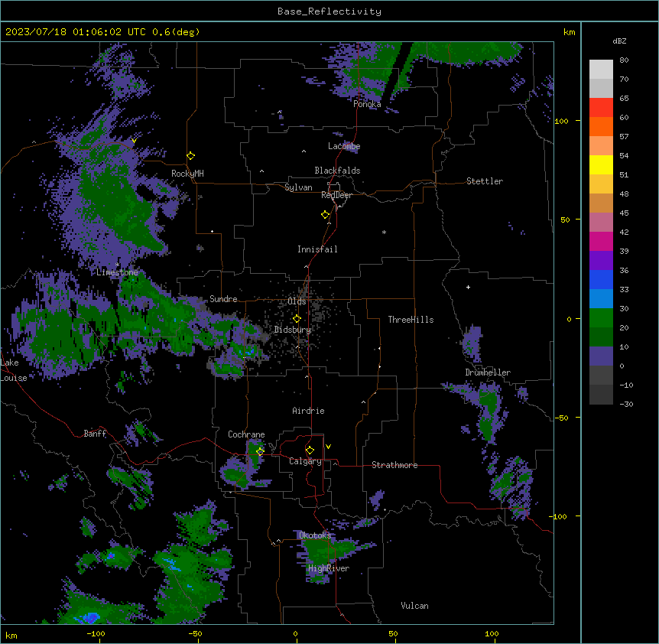Click the km unit label at bottom left
Viewport: 659px width, 644px height.
click(11, 635)
